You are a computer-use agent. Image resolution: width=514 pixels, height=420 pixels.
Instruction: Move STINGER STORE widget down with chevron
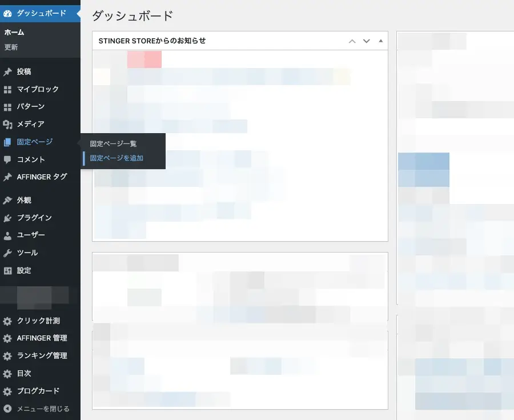366,41
